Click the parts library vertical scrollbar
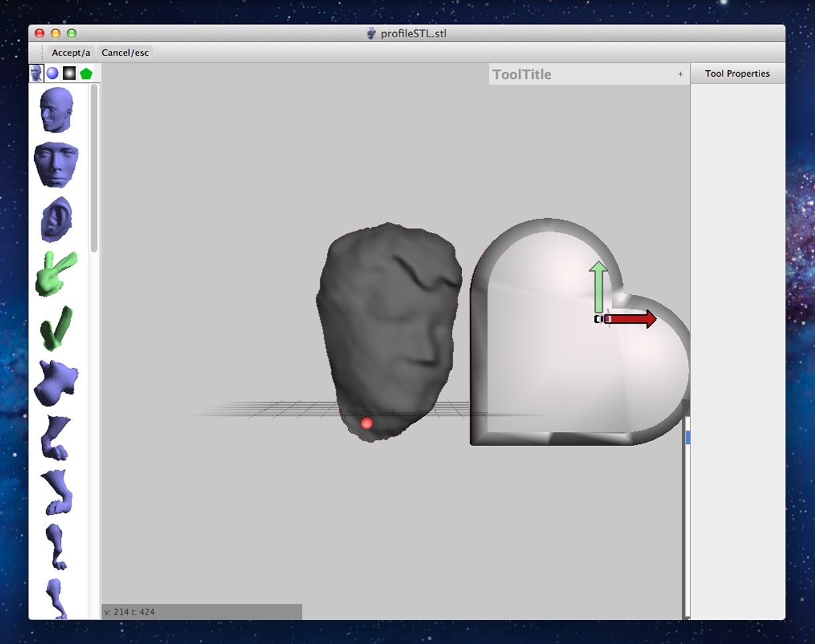Image resolution: width=815 pixels, height=644 pixels. coord(94,168)
